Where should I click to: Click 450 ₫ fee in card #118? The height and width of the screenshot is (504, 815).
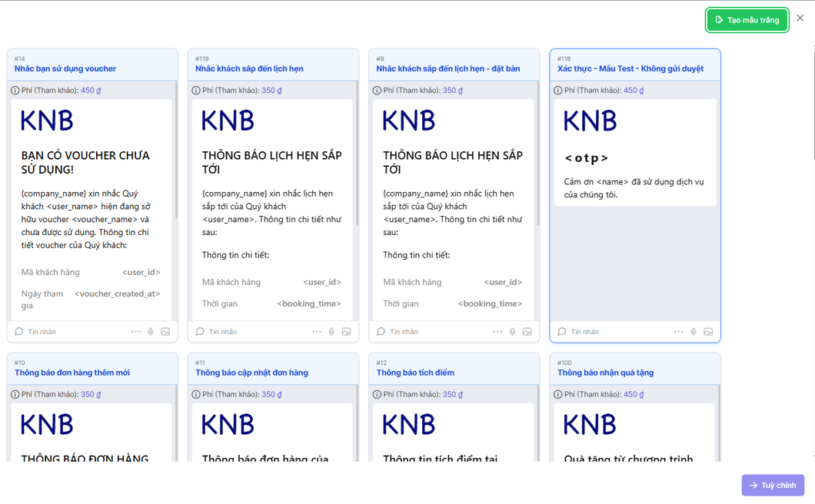coord(634,91)
